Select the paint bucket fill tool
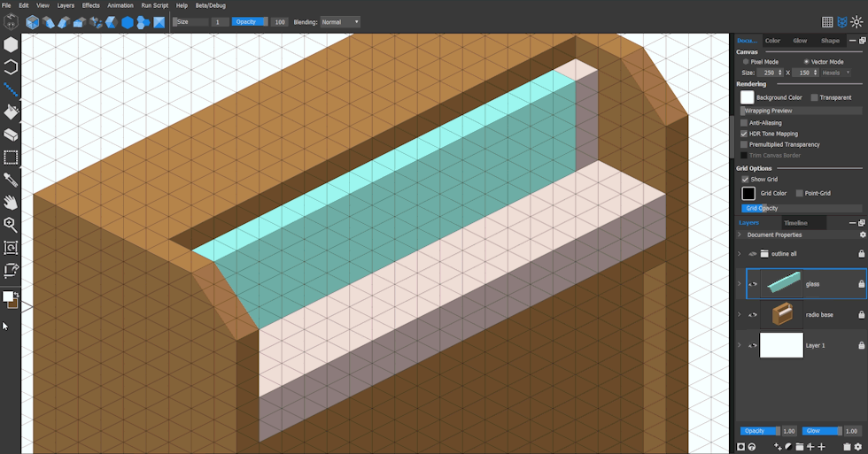868x454 pixels. tap(11, 112)
